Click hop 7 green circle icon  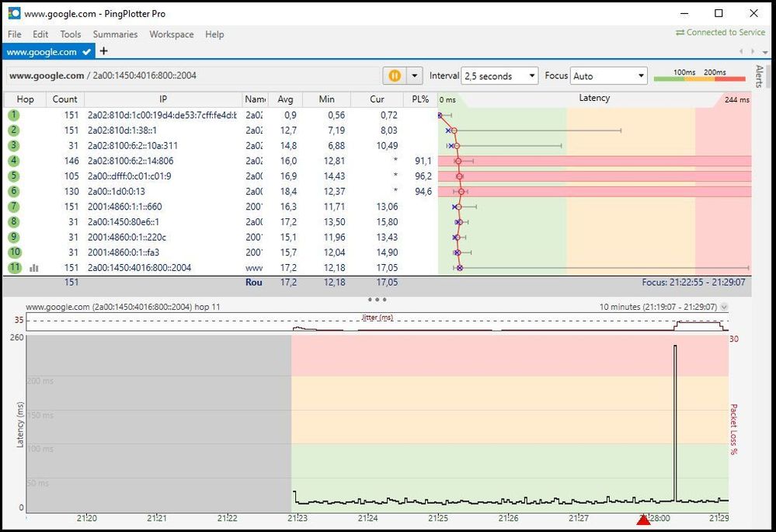13,207
